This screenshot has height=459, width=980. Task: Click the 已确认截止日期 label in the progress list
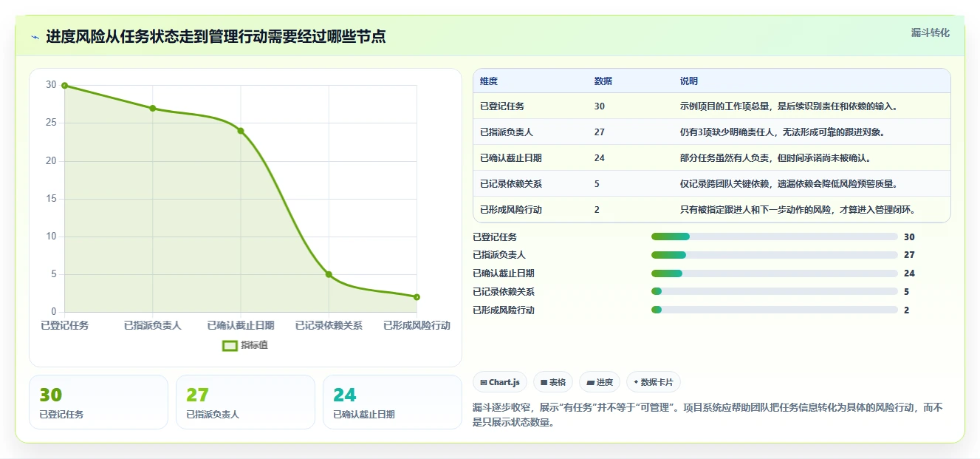[x=504, y=273]
